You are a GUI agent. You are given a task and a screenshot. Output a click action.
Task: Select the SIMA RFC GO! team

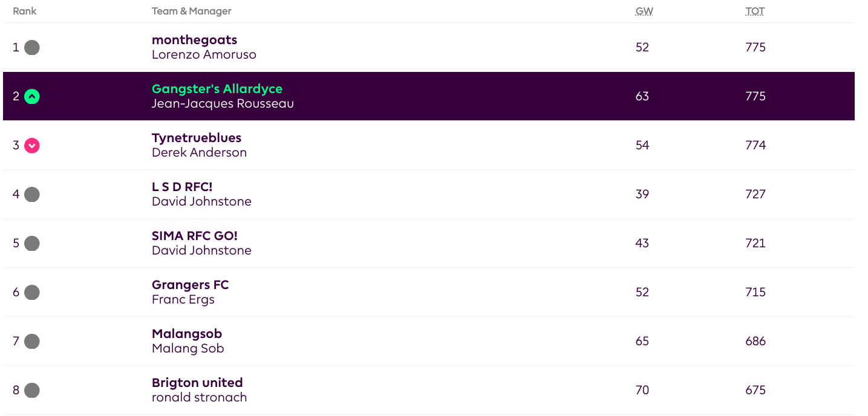click(195, 236)
